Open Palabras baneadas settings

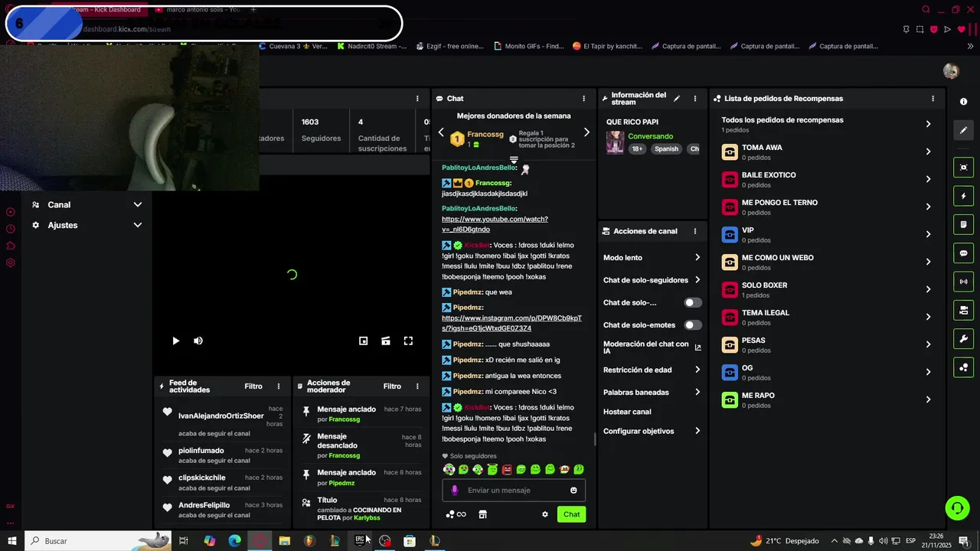pyautogui.click(x=652, y=393)
